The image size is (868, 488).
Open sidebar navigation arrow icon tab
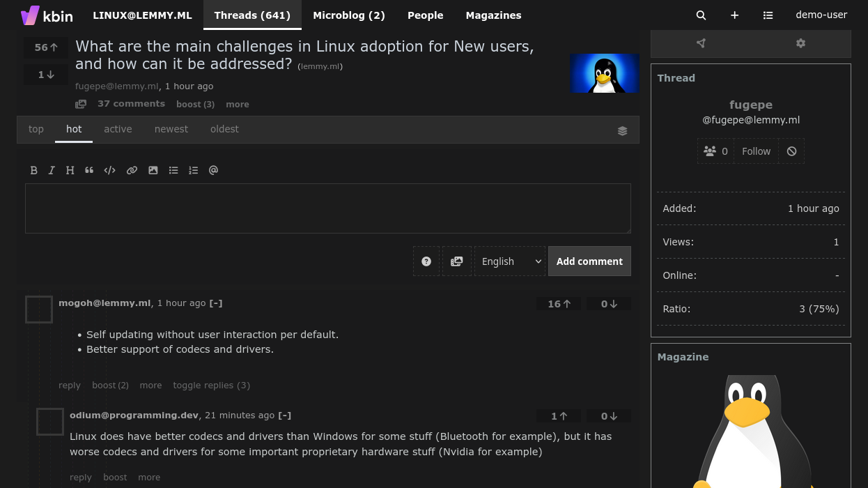[701, 43]
